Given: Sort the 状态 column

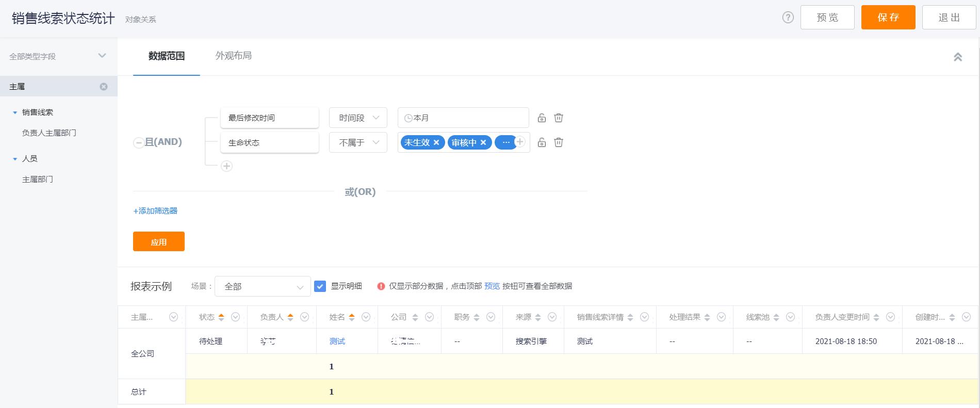Looking at the screenshot, I should coord(221,317).
